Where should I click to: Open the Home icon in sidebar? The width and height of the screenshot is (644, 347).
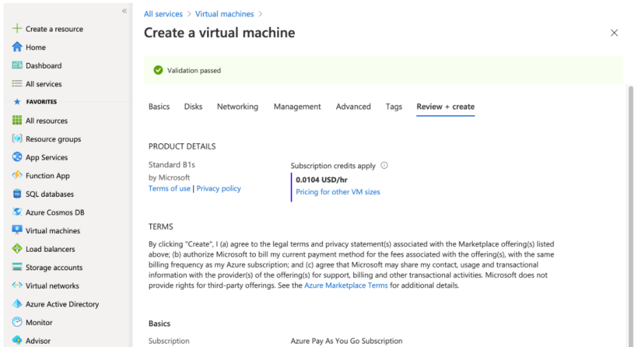pos(17,47)
